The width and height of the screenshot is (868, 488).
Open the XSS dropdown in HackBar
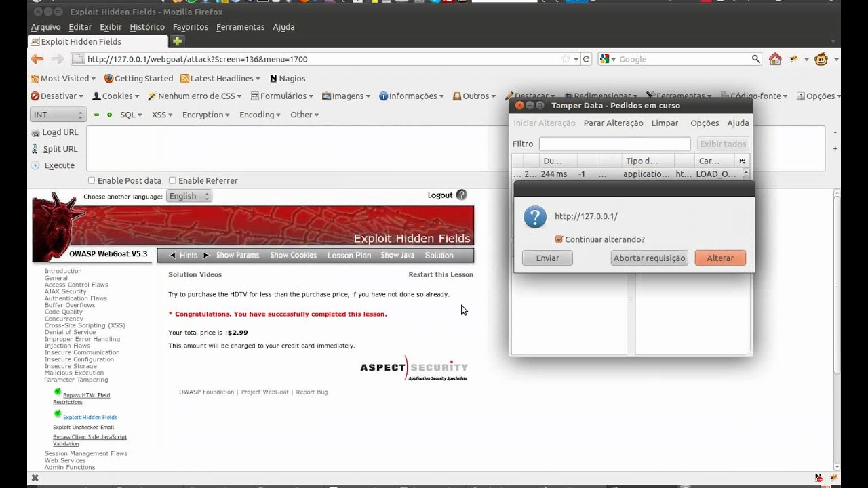[162, 115]
